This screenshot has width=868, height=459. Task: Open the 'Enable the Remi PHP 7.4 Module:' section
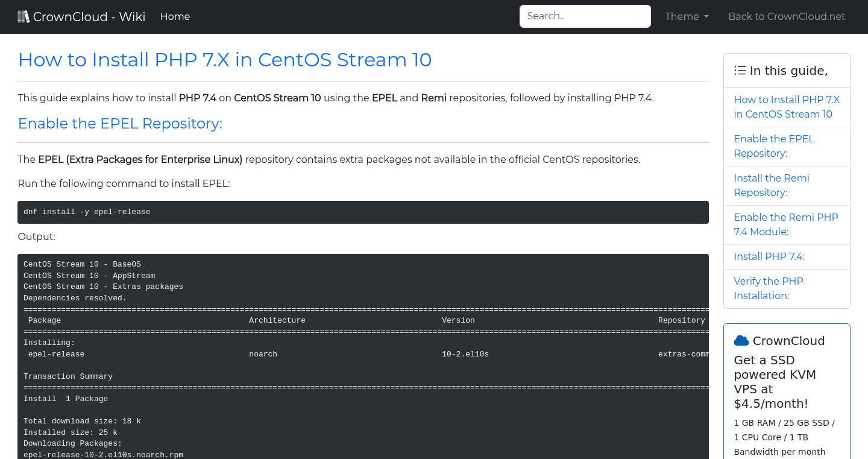click(786, 224)
